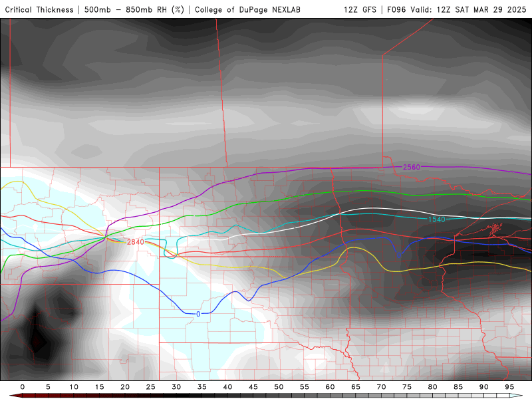Click the "65" value on the RH scale
This screenshot has height=399, width=532.
pyautogui.click(x=356, y=387)
